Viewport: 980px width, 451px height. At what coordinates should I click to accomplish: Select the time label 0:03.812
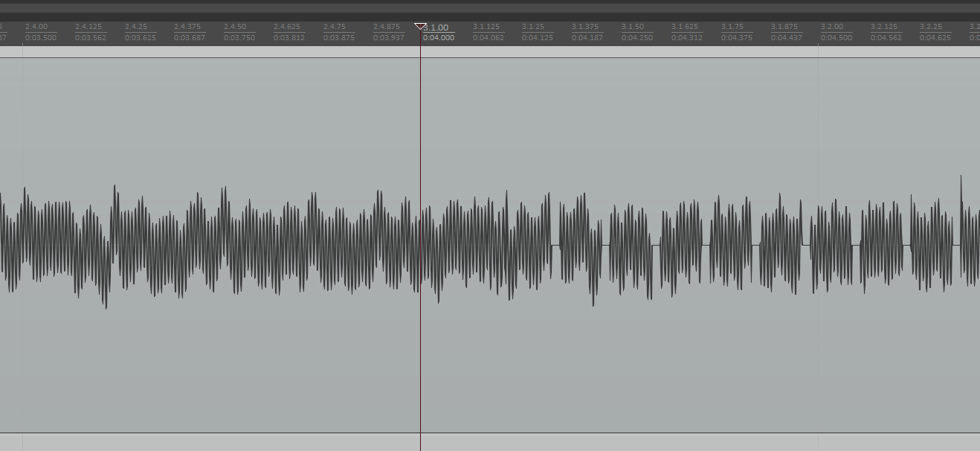289,37
